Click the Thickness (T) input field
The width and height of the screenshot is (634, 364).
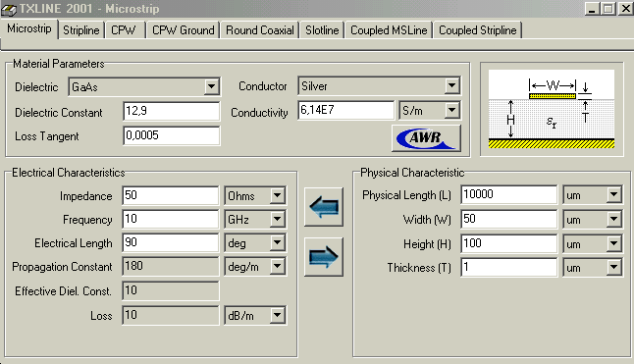(509, 268)
